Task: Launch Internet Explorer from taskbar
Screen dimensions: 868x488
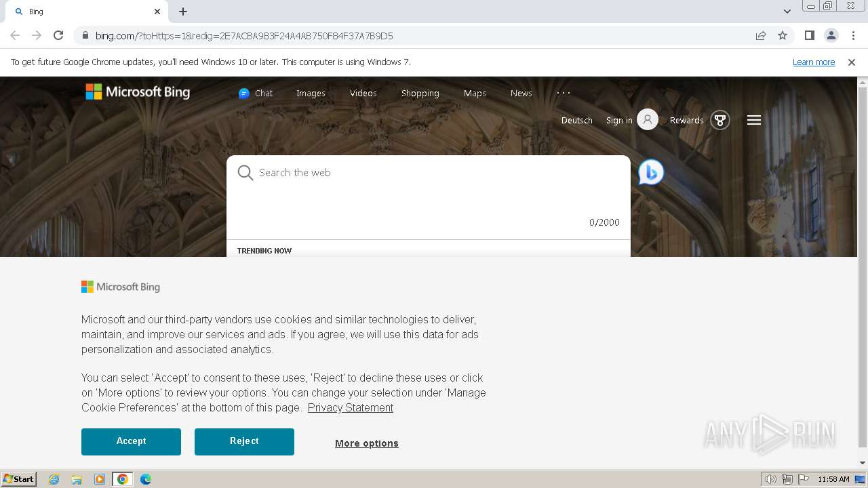Action: pos(54,479)
